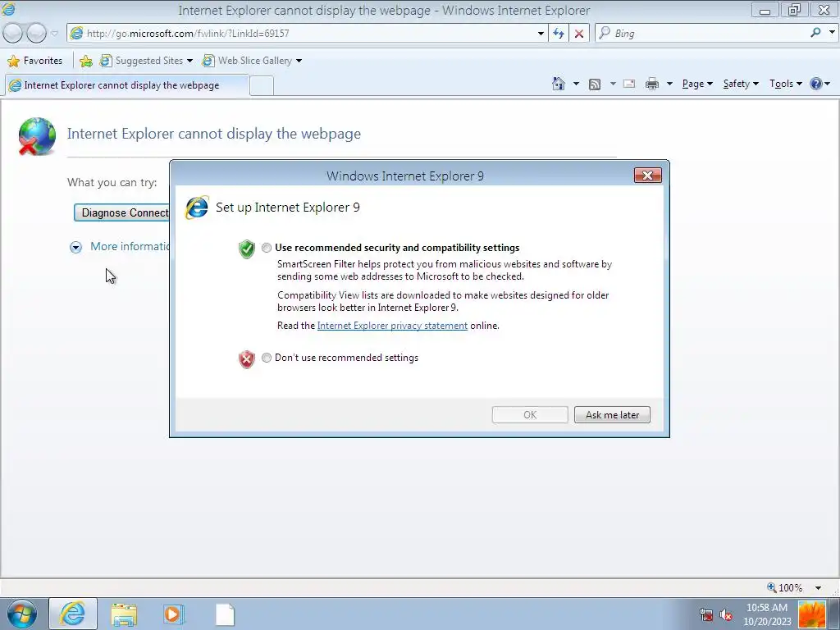Click the search magnifier icon
Viewport: 840px width, 630px height.
tap(815, 33)
